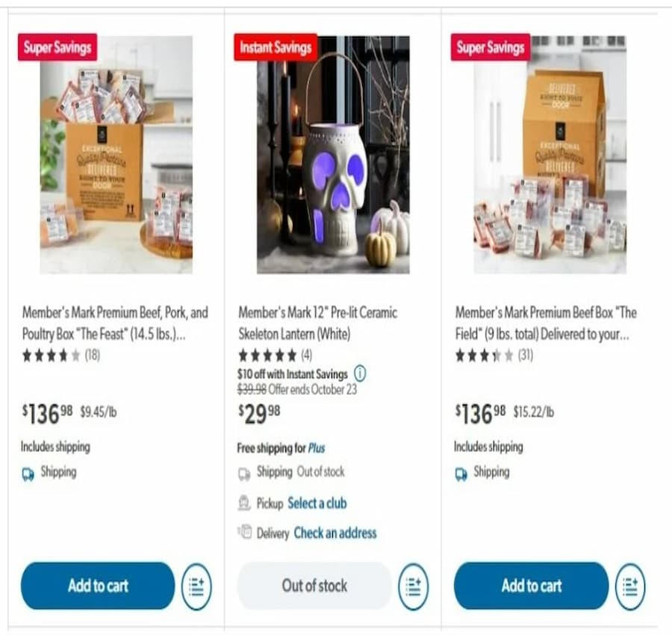Click shipping truck icon under The Field
Viewport: 672px width, 635px height.
coord(461,474)
